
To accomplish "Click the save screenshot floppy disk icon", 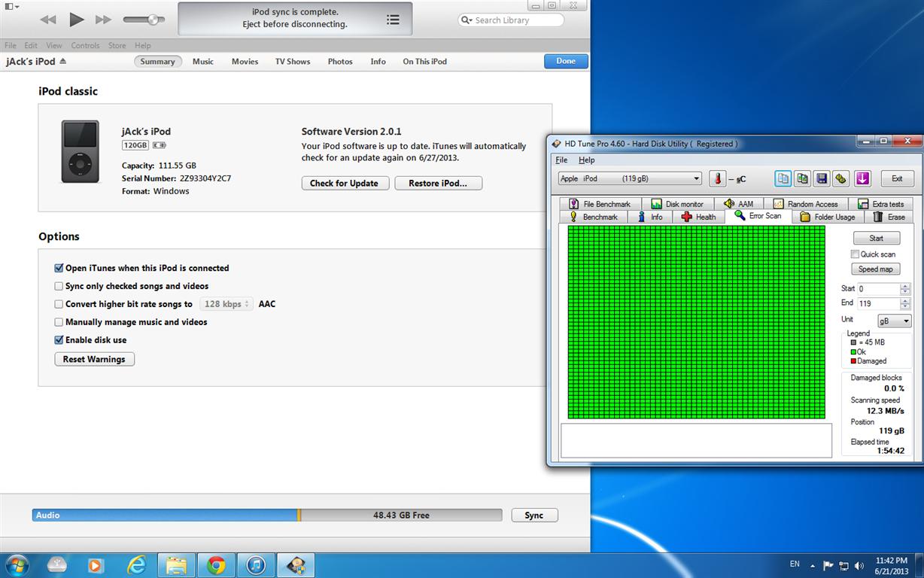I will point(822,178).
